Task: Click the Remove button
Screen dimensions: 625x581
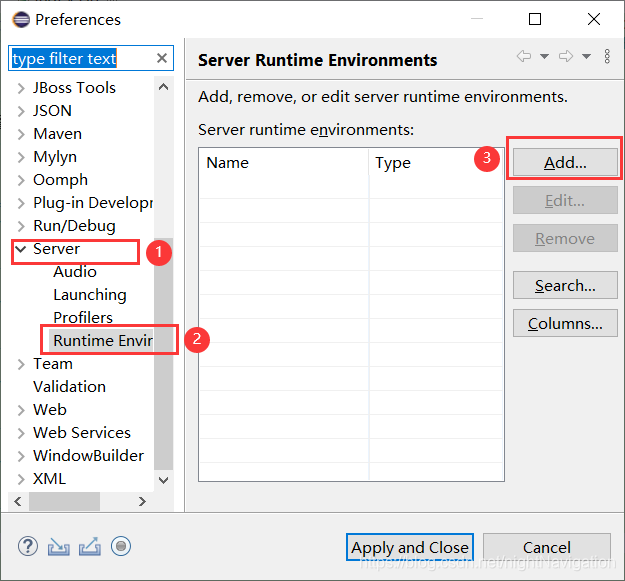Action: 565,238
